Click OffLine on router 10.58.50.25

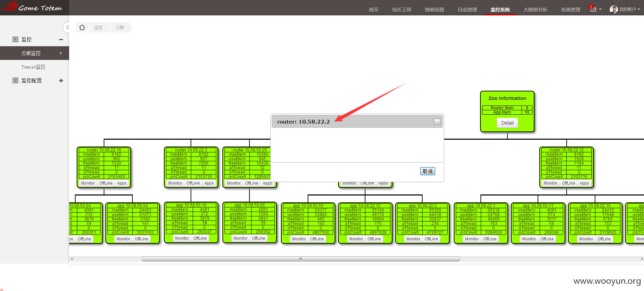tap(252, 183)
